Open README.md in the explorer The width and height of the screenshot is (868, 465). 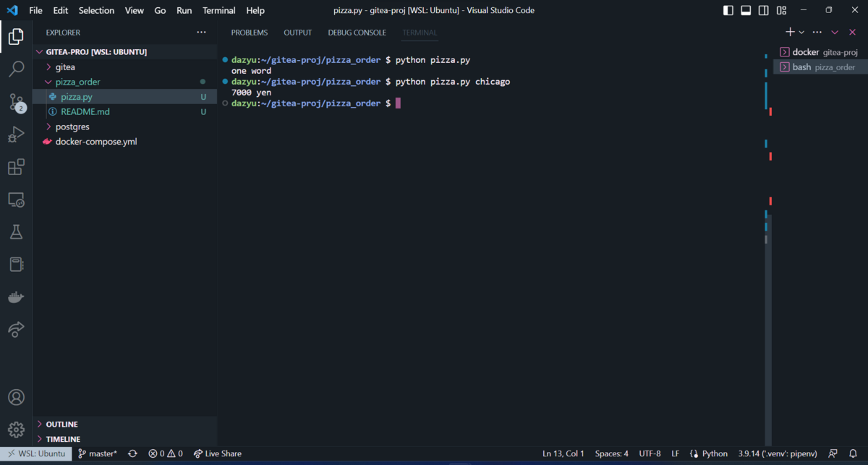124,112
